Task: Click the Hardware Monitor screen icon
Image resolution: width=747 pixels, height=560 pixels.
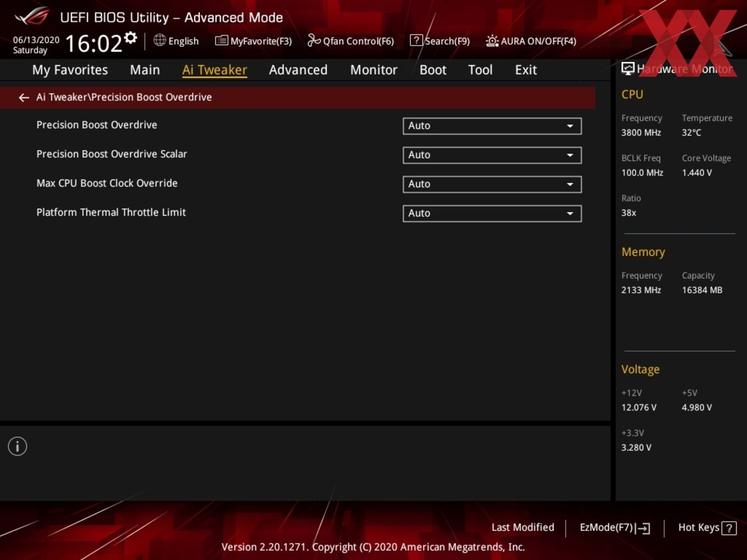Action: (x=628, y=69)
